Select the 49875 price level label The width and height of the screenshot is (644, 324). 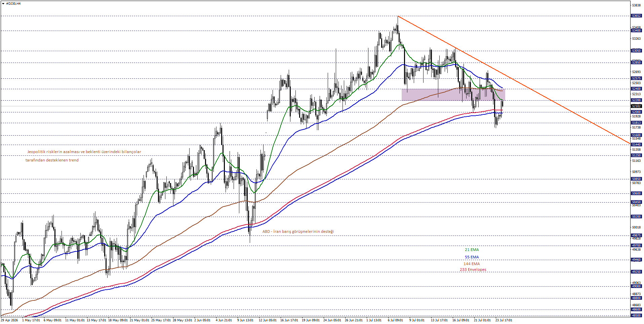coord(636,236)
